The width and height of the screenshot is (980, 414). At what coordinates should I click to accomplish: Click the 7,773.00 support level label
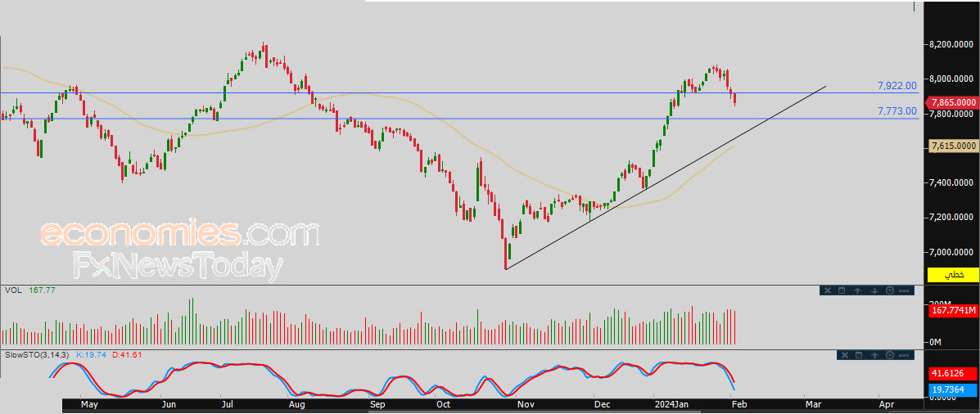pos(896,111)
